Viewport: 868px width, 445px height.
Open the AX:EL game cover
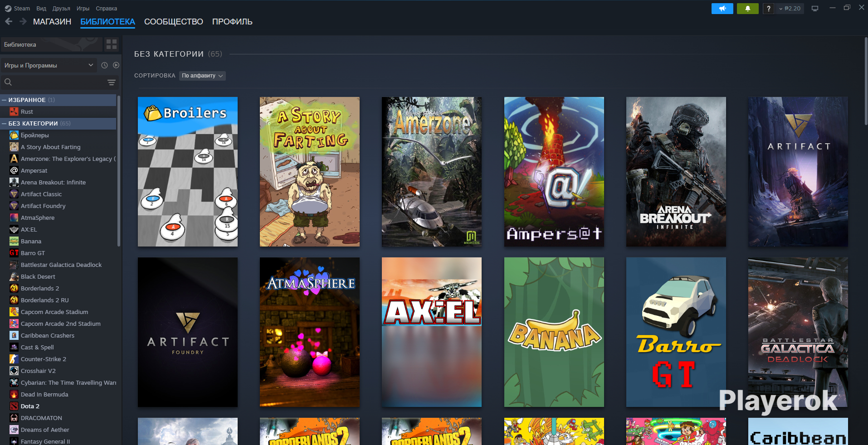point(432,332)
